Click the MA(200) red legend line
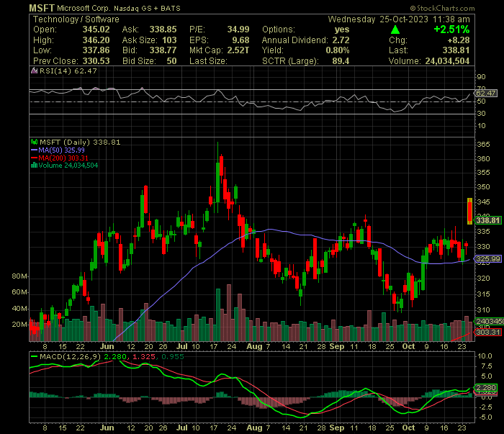The image size is (504, 434). coord(34,158)
